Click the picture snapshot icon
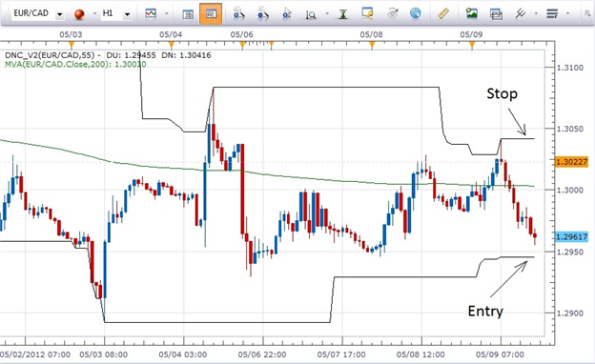The image size is (595, 364). pos(472,13)
